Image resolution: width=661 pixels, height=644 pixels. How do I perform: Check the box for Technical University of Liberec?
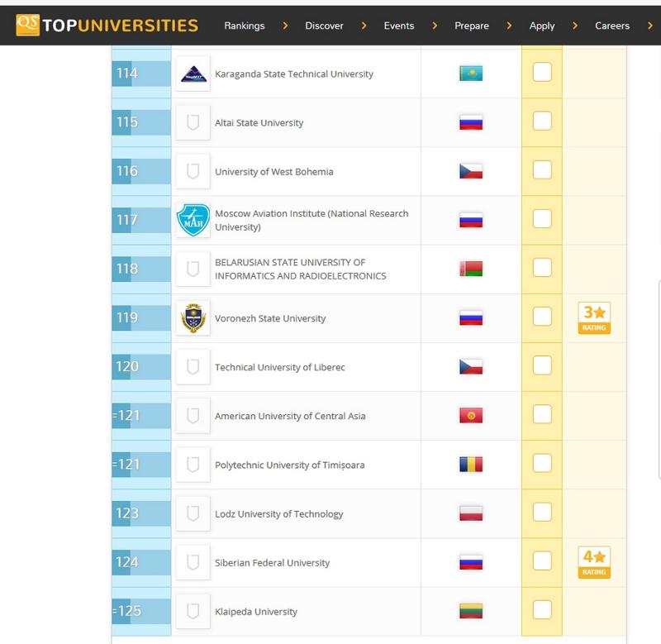(542, 366)
